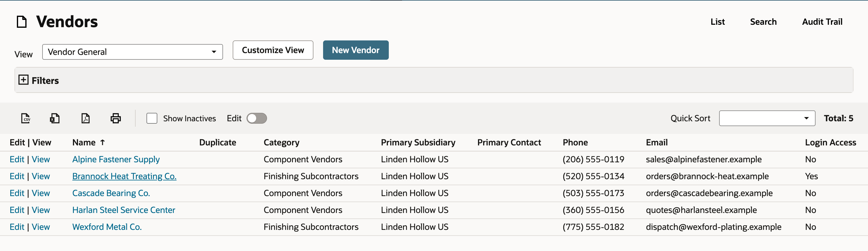
Task: Edit the Wexford Metal Co. record
Action: click(x=17, y=227)
